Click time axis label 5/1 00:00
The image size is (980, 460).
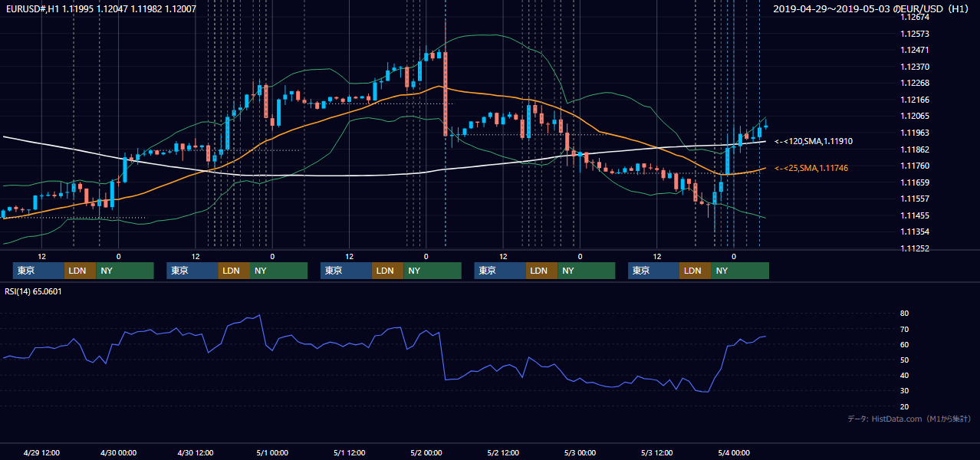[272, 452]
